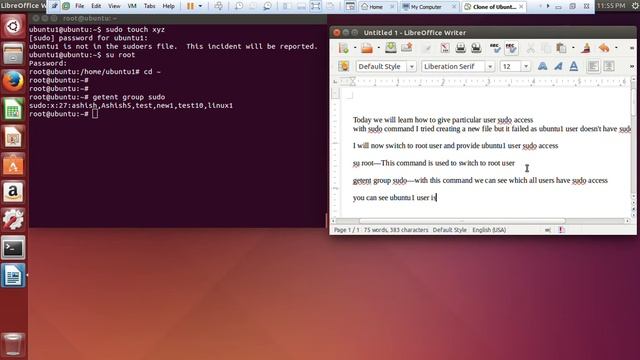Click the Open file folder icon
This screenshot has width=640, height=360.
coord(367,48)
